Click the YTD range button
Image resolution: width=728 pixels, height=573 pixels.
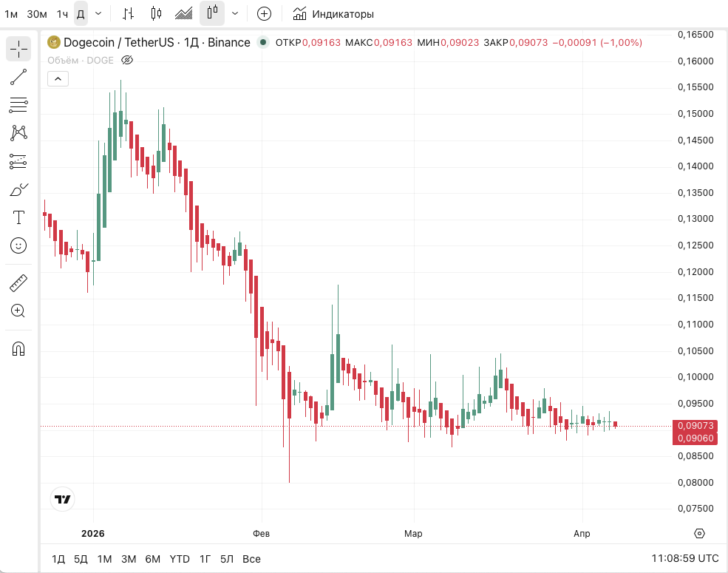[180, 558]
